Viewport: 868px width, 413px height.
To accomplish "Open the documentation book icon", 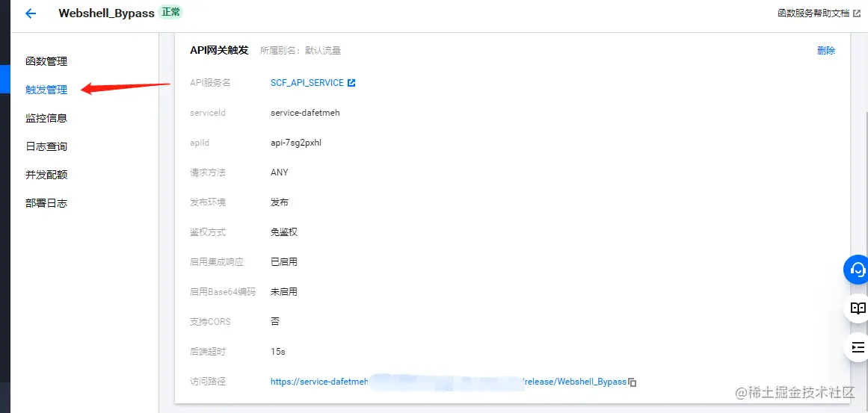I will [x=858, y=308].
